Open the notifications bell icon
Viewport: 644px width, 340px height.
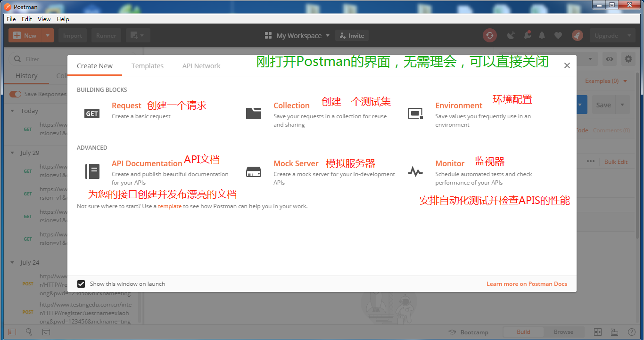(x=542, y=35)
